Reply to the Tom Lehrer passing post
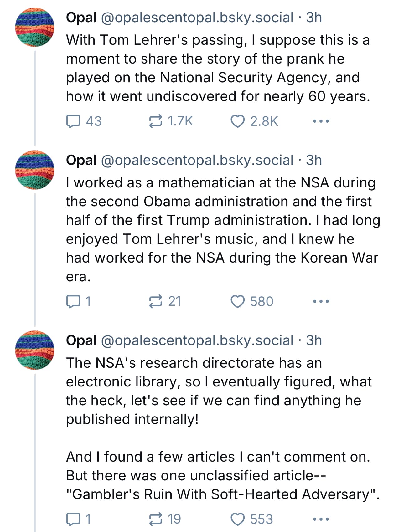The height and width of the screenshot is (532, 404). tap(73, 121)
